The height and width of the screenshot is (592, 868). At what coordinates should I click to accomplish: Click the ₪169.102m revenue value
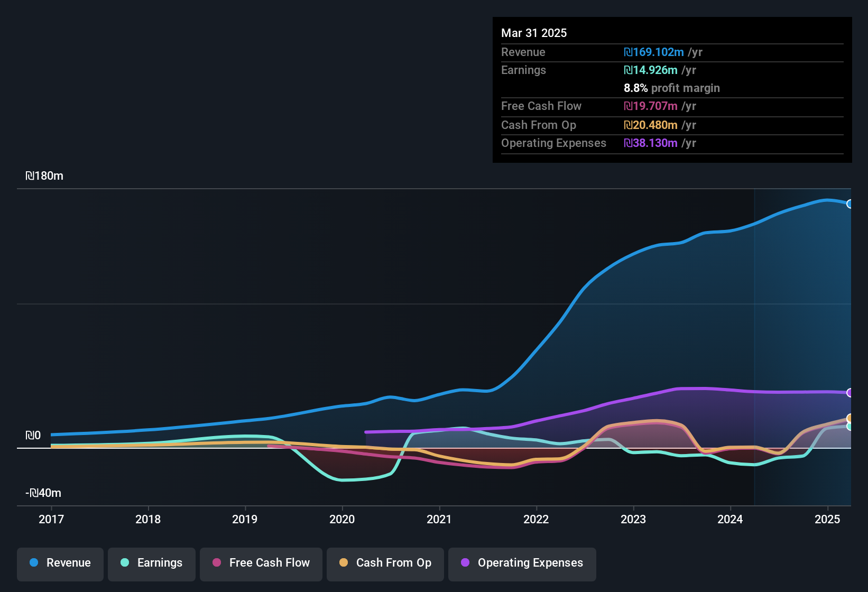point(654,52)
